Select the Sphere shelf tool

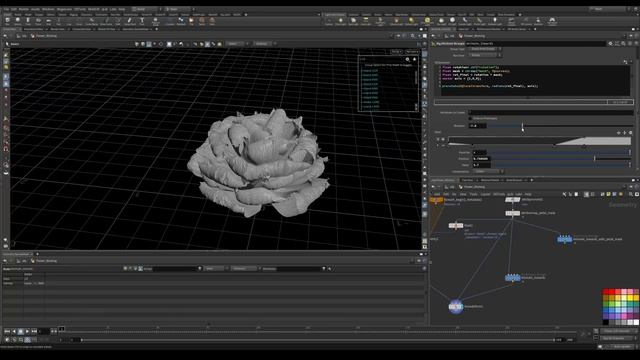18,21
